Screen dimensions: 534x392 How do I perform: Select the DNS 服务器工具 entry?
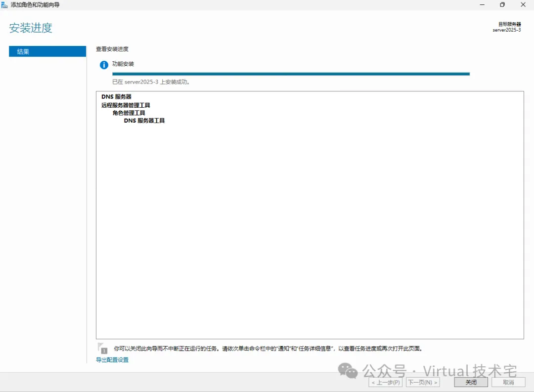click(144, 121)
